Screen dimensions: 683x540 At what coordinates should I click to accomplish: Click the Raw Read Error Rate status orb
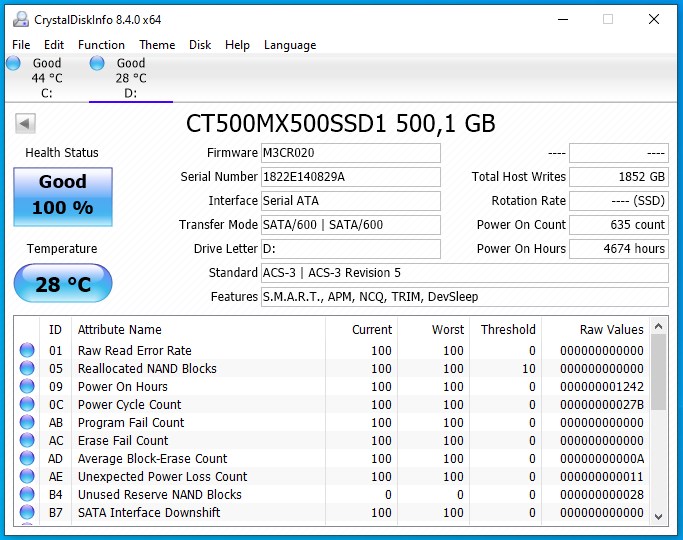pyautogui.click(x=27, y=351)
